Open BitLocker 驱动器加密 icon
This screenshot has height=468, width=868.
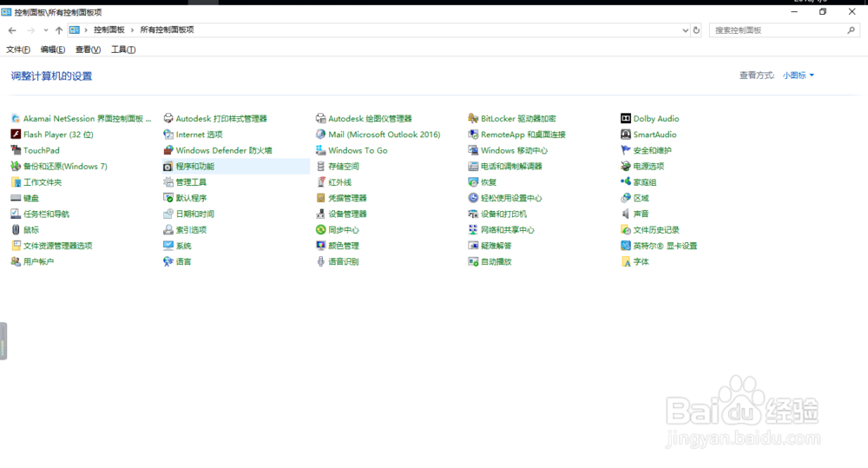(473, 119)
